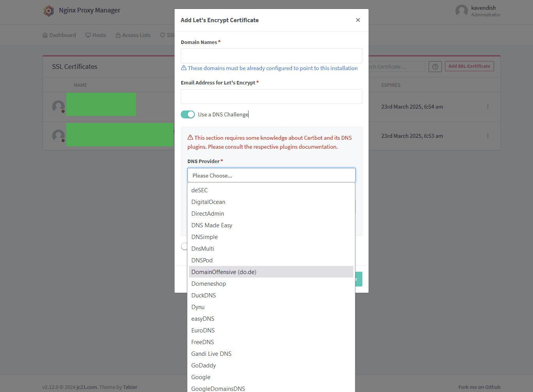Click the v2.12.0 version text in footer

(x=50, y=387)
